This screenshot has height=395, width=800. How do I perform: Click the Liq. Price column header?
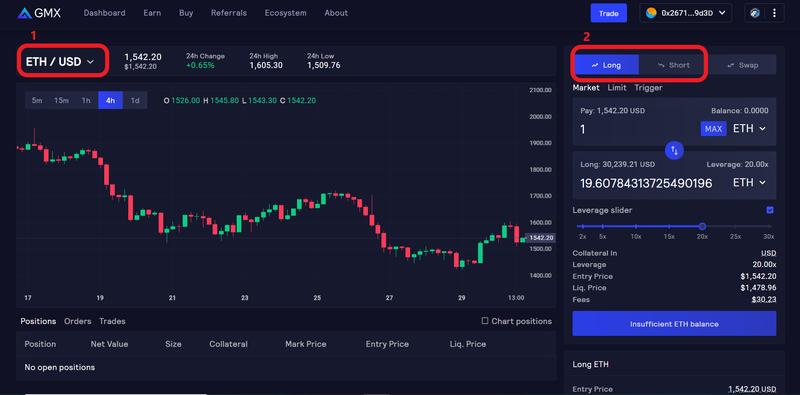tap(467, 344)
